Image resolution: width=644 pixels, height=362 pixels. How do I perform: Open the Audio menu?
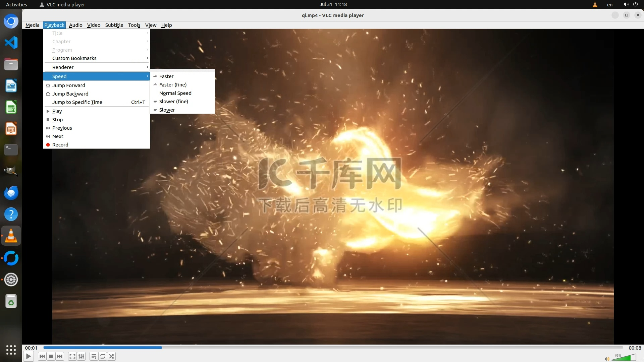pyautogui.click(x=75, y=25)
